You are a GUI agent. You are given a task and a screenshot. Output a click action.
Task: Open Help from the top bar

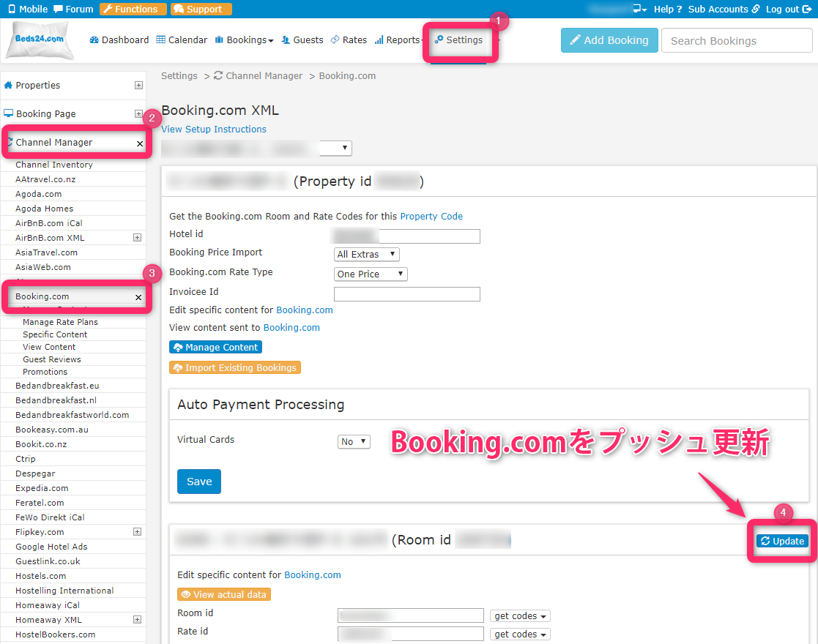tap(668, 9)
